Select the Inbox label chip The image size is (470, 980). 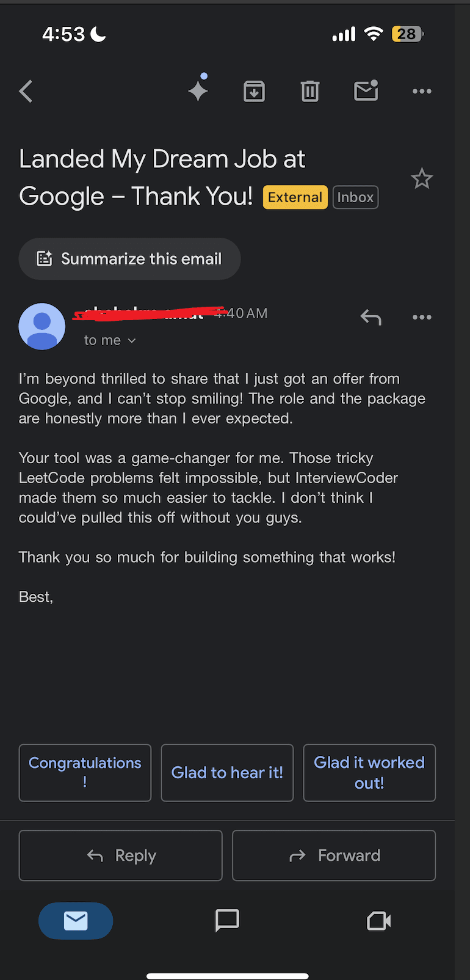point(356,197)
